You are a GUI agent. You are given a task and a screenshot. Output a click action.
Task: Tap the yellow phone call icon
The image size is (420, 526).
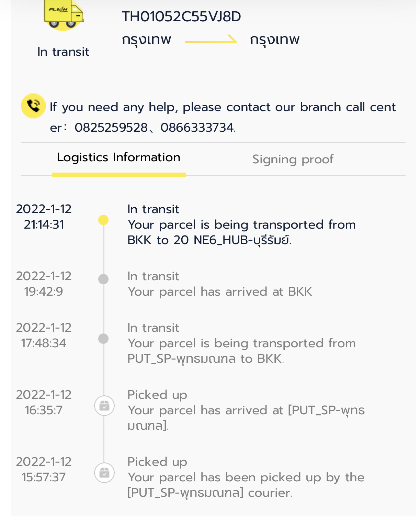coord(33,106)
